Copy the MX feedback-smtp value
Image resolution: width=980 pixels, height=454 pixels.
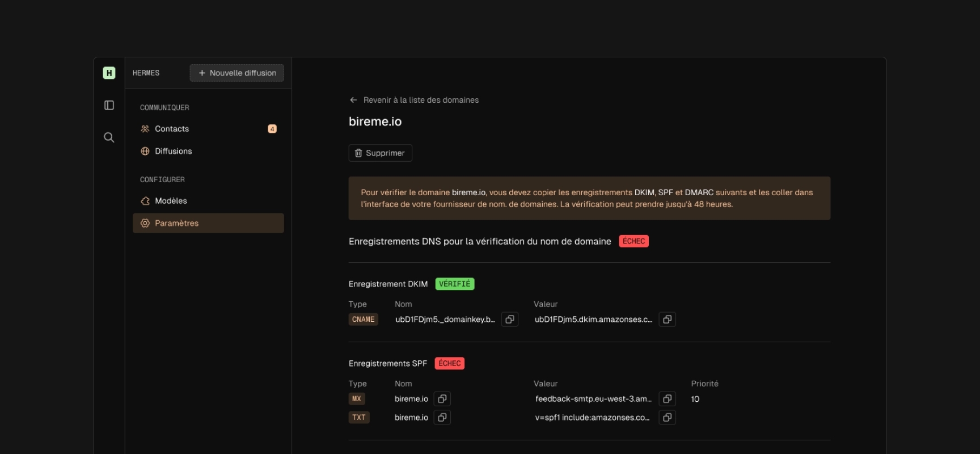click(x=668, y=399)
